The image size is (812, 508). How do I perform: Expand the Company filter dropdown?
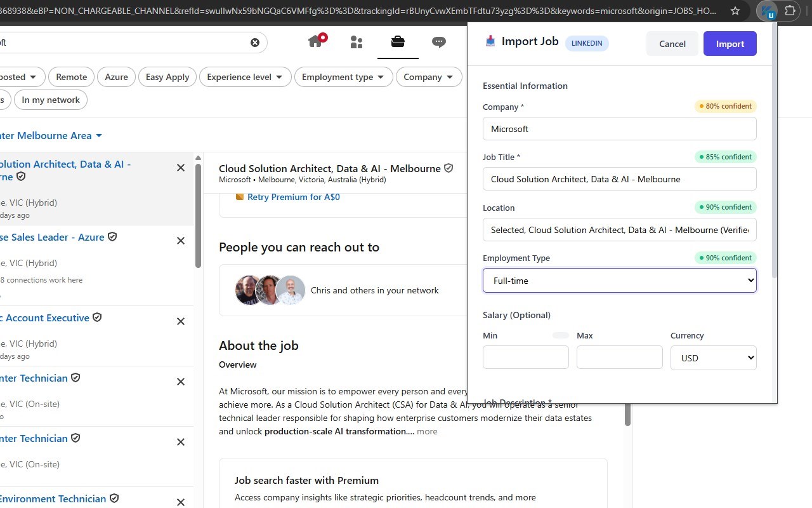pos(429,77)
